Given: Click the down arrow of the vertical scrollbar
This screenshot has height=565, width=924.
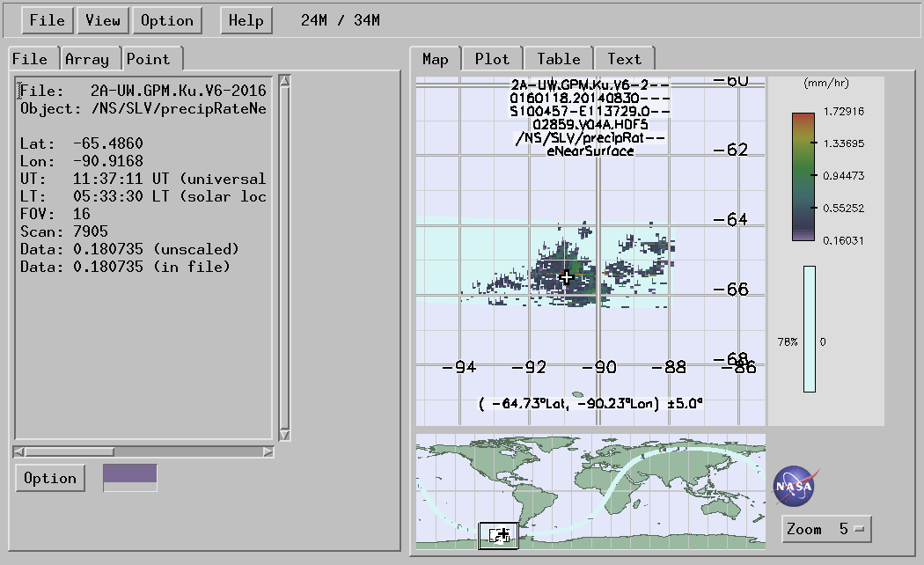Looking at the screenshot, I should (284, 435).
